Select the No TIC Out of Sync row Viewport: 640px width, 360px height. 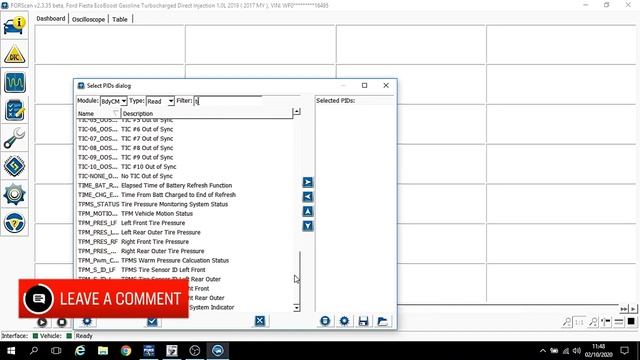pyautogui.click(x=184, y=176)
